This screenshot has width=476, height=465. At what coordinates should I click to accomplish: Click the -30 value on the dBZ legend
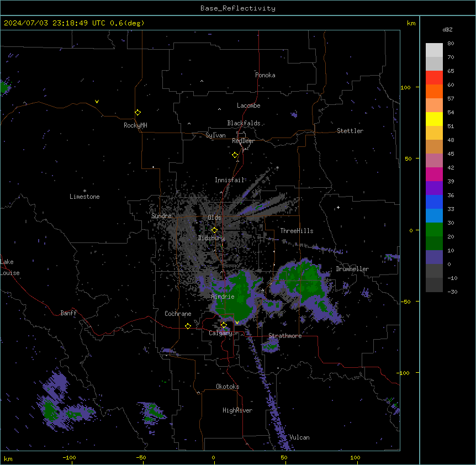pos(452,292)
